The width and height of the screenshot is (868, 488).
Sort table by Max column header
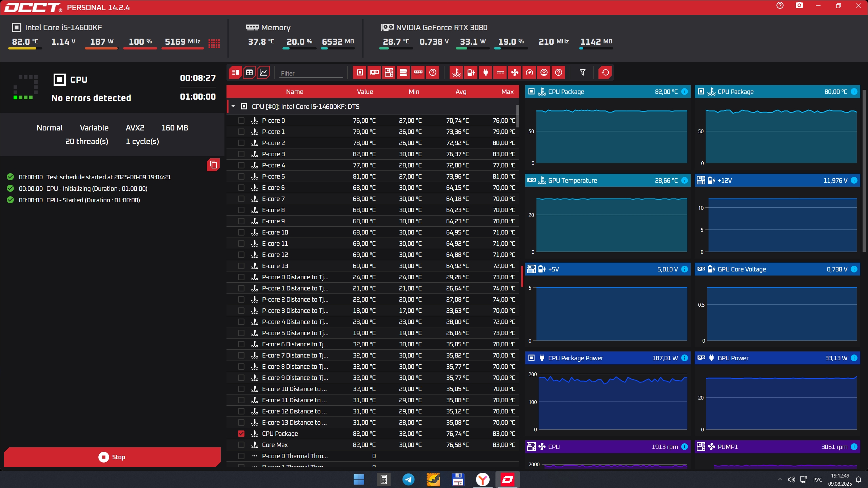pos(507,91)
